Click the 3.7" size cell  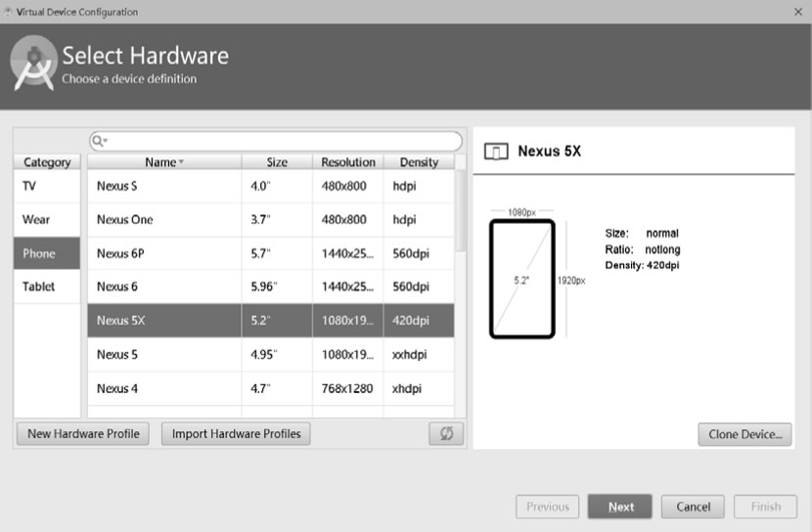(277, 219)
